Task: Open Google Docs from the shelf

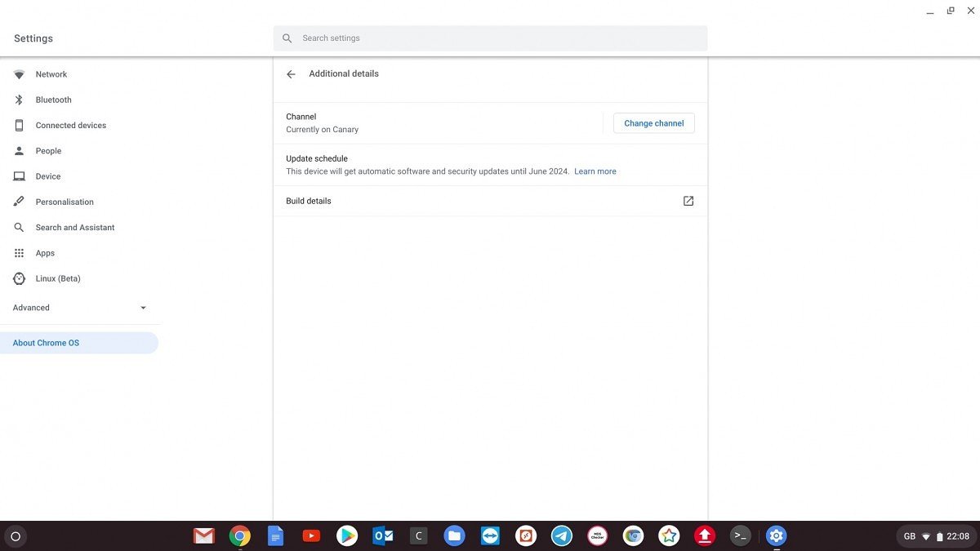Action: click(x=275, y=536)
